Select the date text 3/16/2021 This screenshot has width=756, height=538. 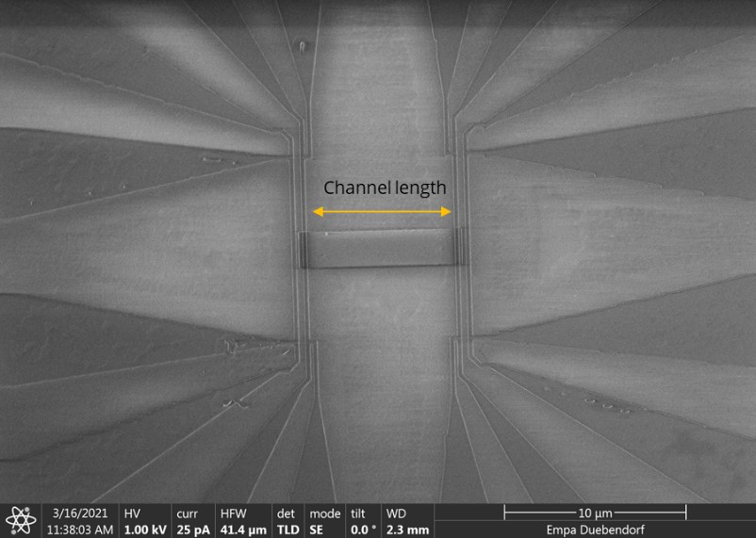pos(79,513)
